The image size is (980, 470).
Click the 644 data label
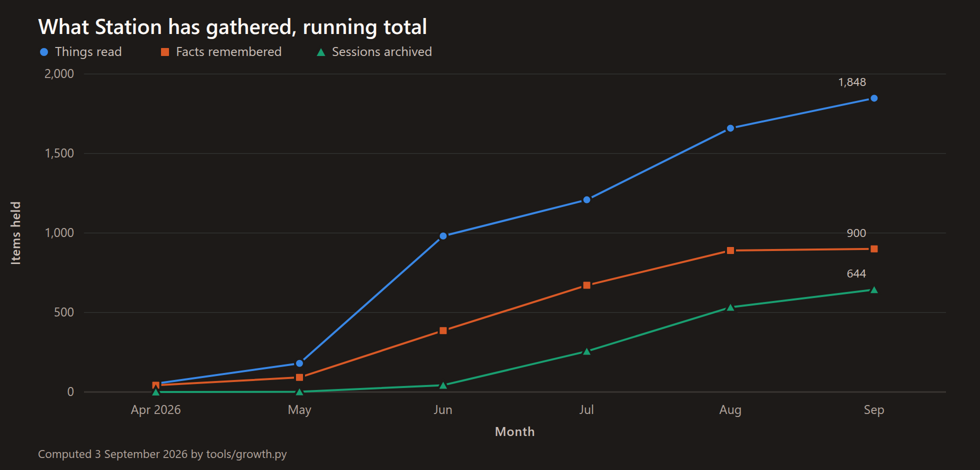tap(856, 274)
